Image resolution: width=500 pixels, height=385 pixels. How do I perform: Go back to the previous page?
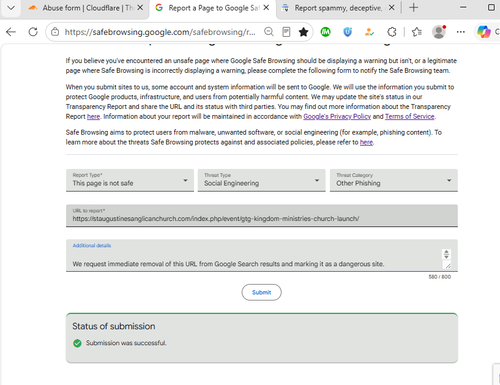point(11,32)
